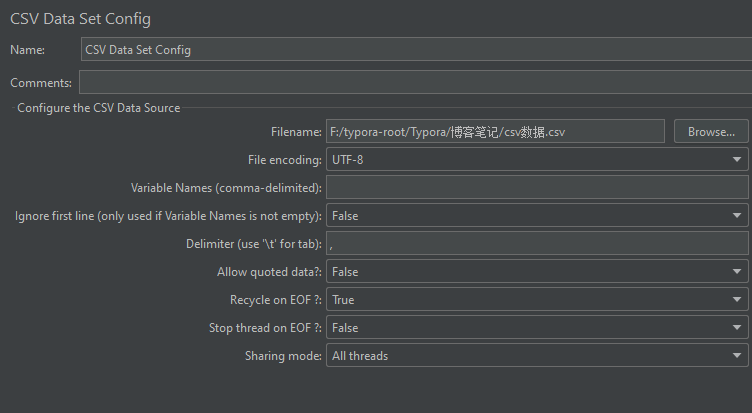
Task: Click the Stop thread on EOF arrow
Action: pos(738,328)
